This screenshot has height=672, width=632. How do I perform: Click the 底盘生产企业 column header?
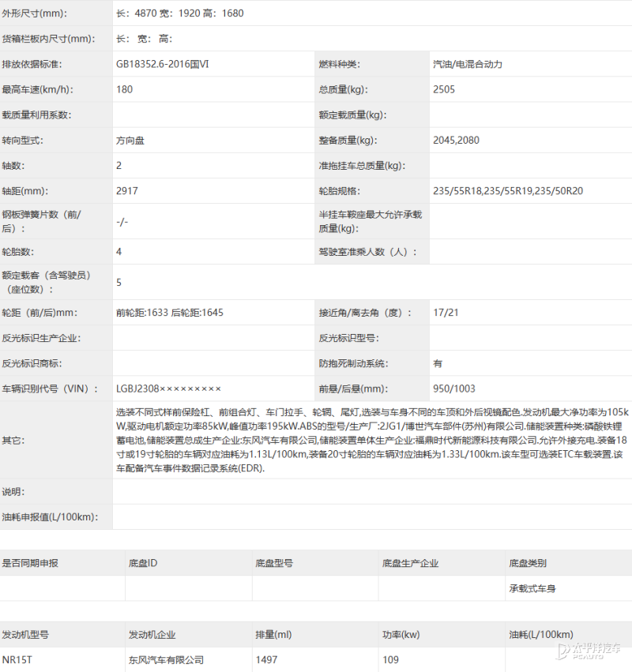pyautogui.click(x=410, y=563)
